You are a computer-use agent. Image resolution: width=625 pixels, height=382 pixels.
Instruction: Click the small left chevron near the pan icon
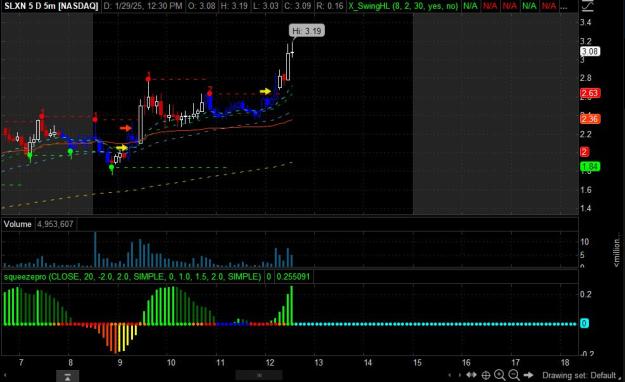(x=450, y=375)
